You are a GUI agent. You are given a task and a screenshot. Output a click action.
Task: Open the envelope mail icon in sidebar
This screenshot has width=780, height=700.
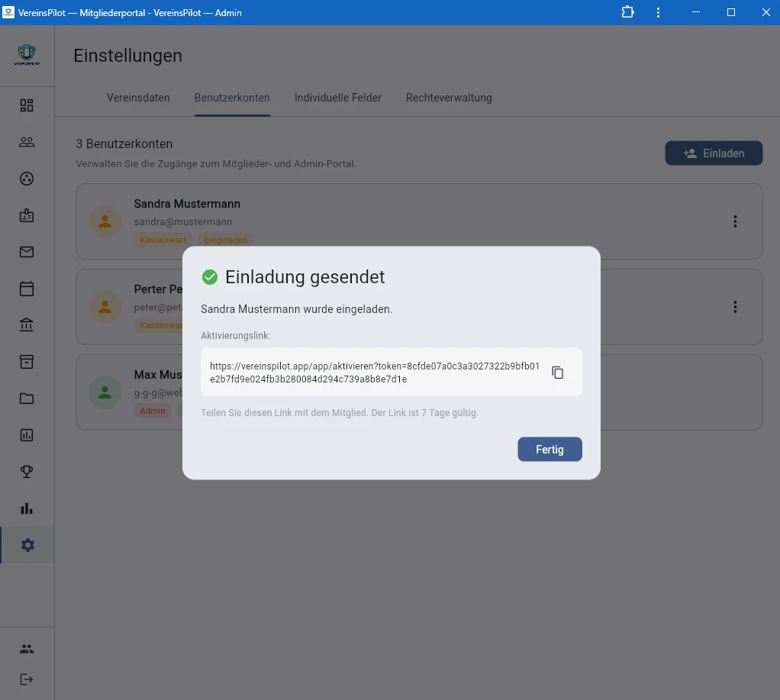[27, 252]
